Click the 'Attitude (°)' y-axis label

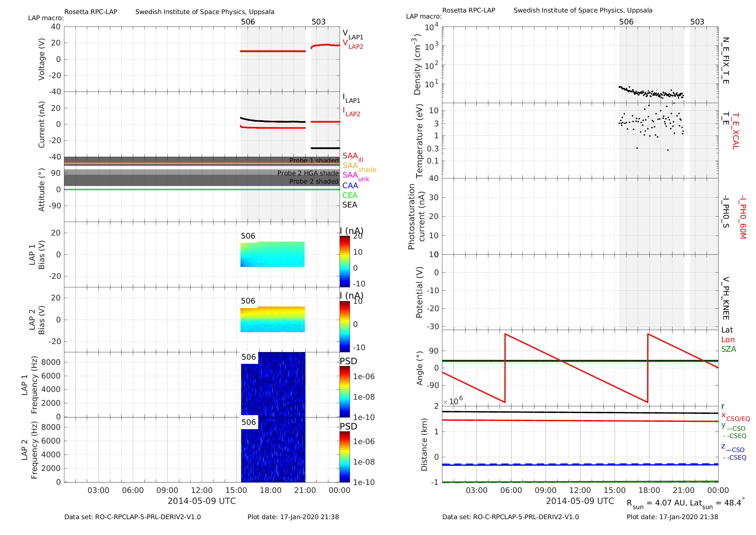pos(41,190)
